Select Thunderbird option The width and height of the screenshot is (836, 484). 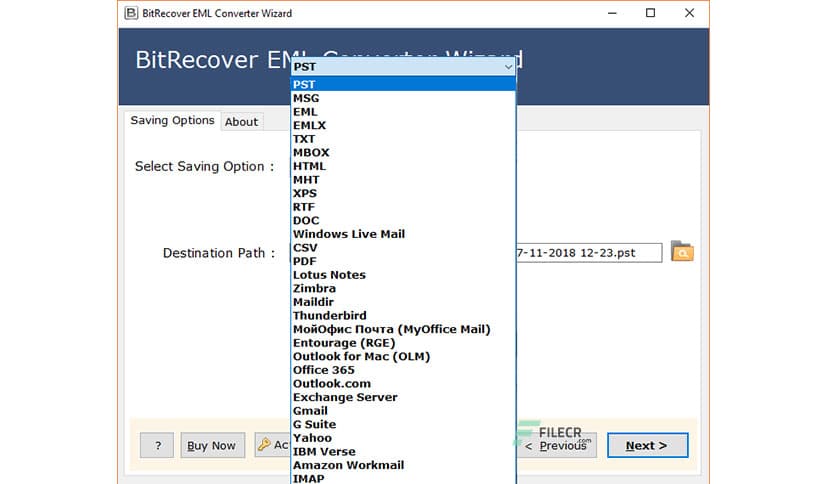pos(404,316)
